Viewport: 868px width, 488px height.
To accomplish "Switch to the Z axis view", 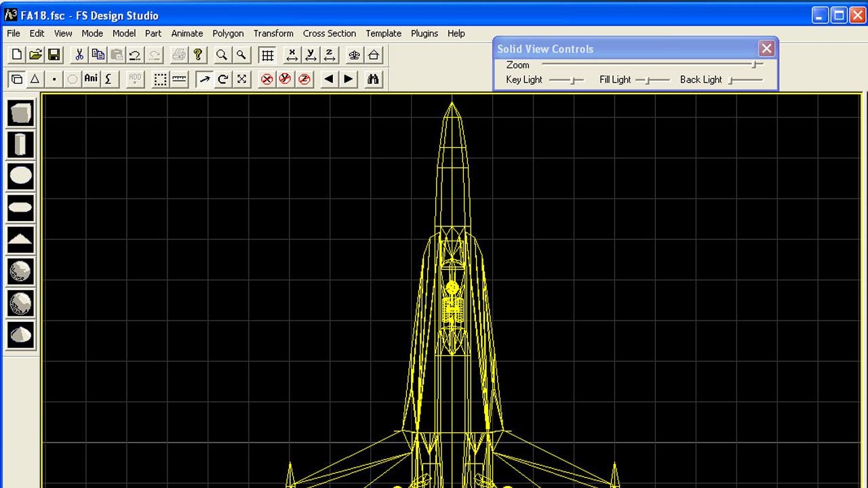I will point(330,55).
